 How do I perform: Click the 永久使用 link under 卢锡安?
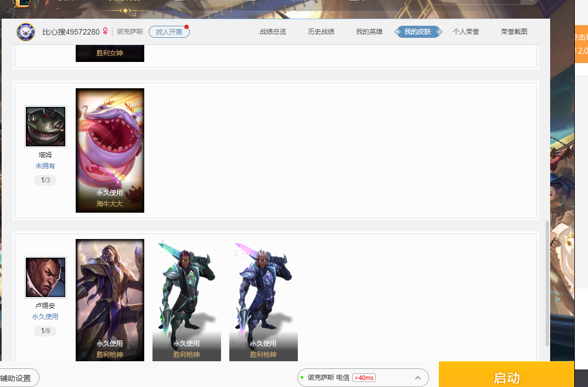coord(45,317)
